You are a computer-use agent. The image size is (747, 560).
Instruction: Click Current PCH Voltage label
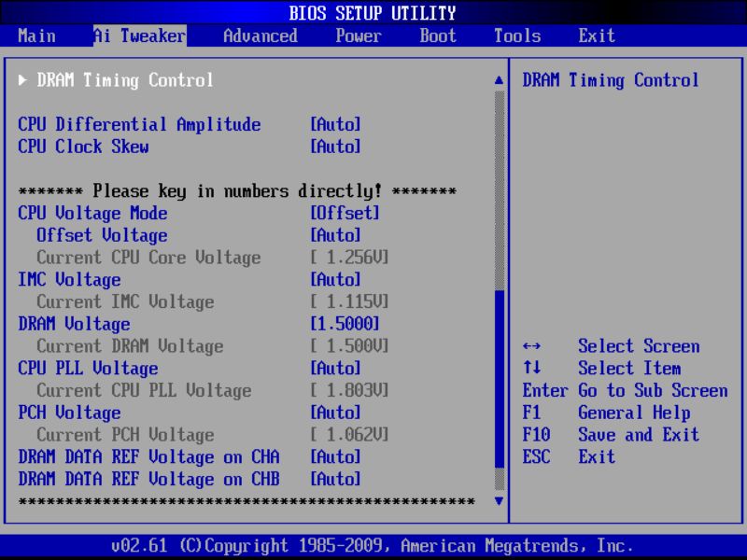125,435
